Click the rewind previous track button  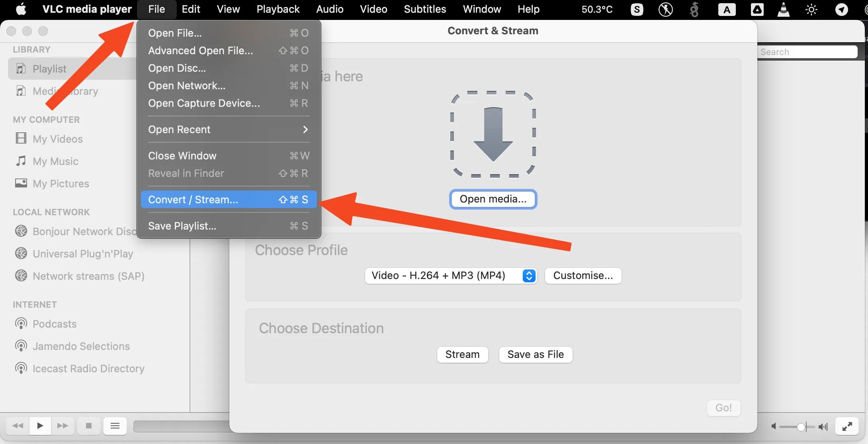18,426
